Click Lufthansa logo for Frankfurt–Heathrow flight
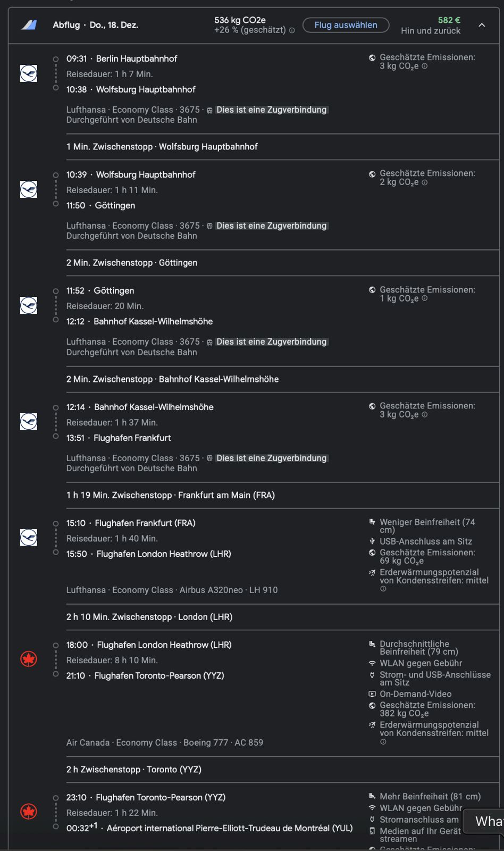 point(29,537)
